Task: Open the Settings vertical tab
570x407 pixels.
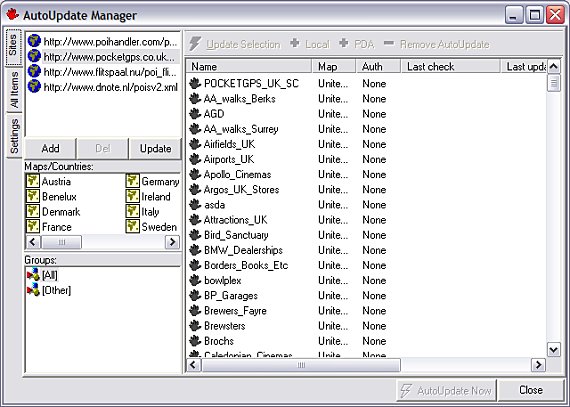Action: (14, 136)
